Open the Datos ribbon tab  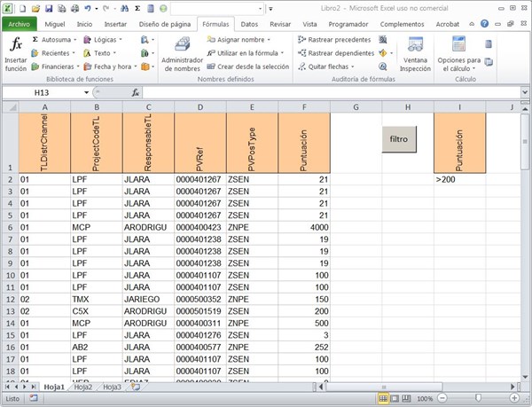pyautogui.click(x=249, y=24)
